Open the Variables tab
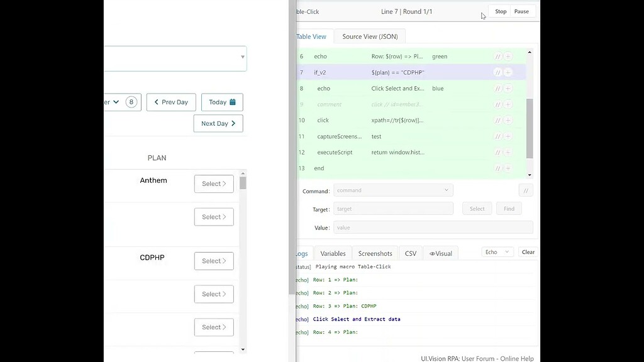 333,253
